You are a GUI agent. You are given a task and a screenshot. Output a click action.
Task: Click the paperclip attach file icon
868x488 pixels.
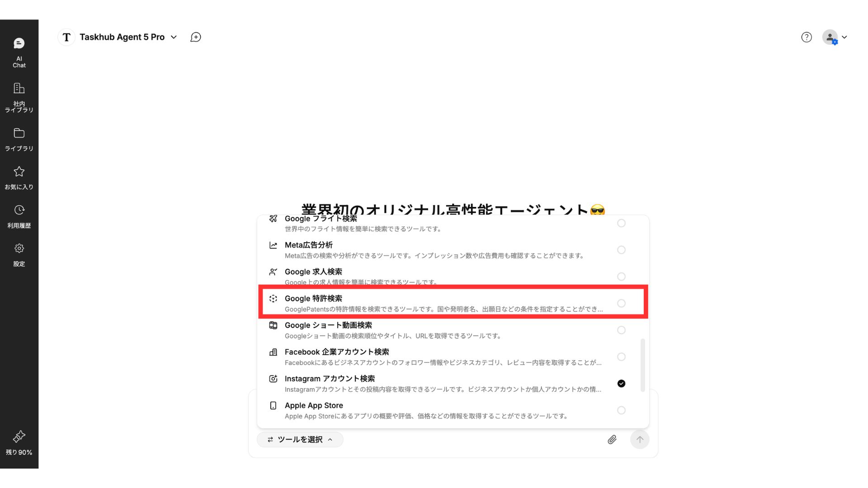612,439
